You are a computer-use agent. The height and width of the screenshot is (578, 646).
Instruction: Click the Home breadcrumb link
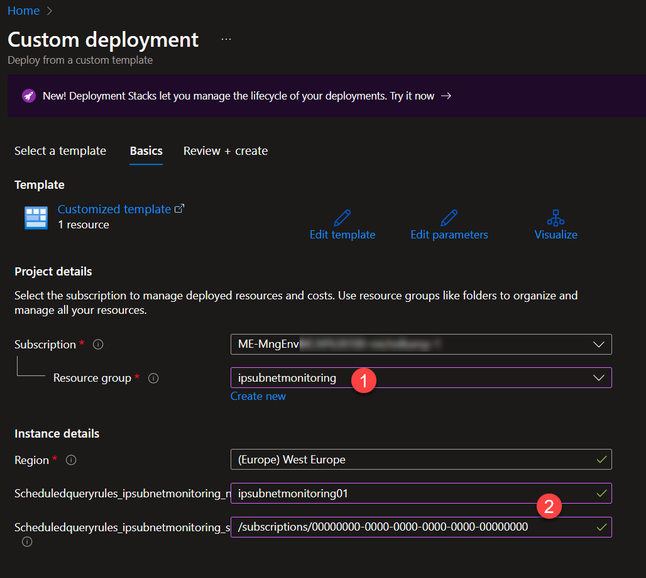[x=23, y=11]
